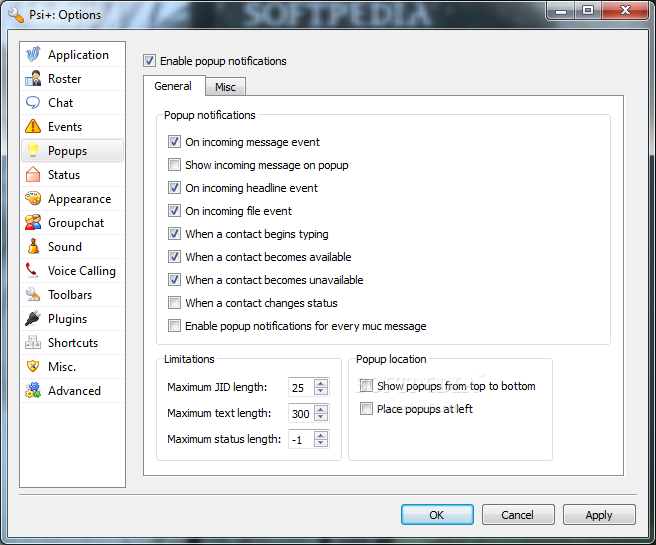Open Shortcuts keyboard icon
The width and height of the screenshot is (656, 545).
33,342
